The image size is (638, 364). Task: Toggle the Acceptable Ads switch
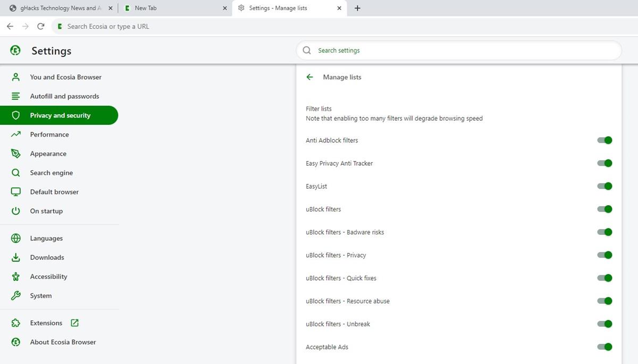605,346
